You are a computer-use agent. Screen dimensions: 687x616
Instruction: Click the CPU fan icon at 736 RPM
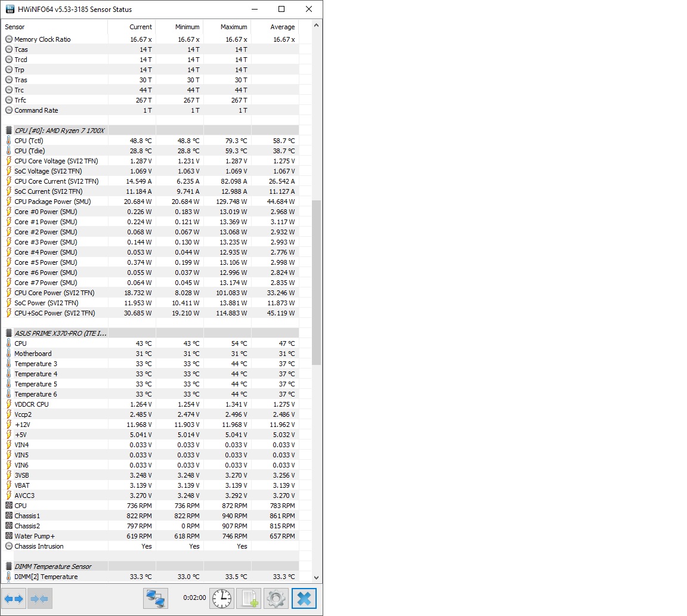(x=9, y=506)
